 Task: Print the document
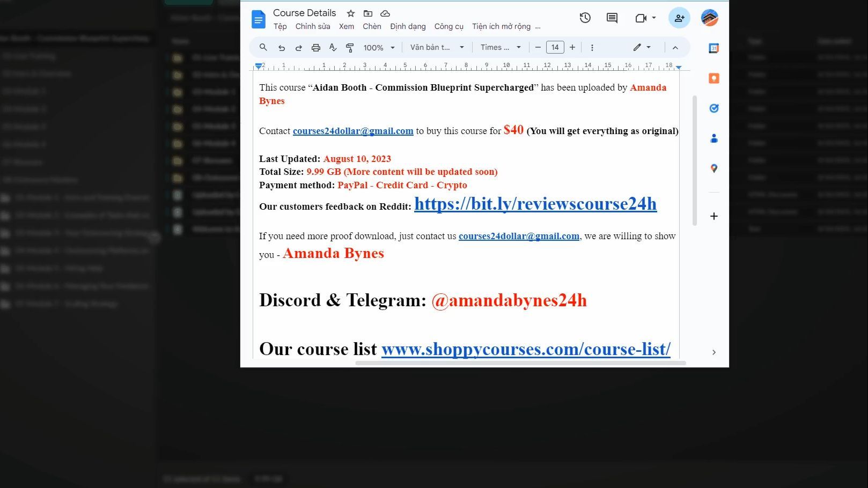[316, 48]
